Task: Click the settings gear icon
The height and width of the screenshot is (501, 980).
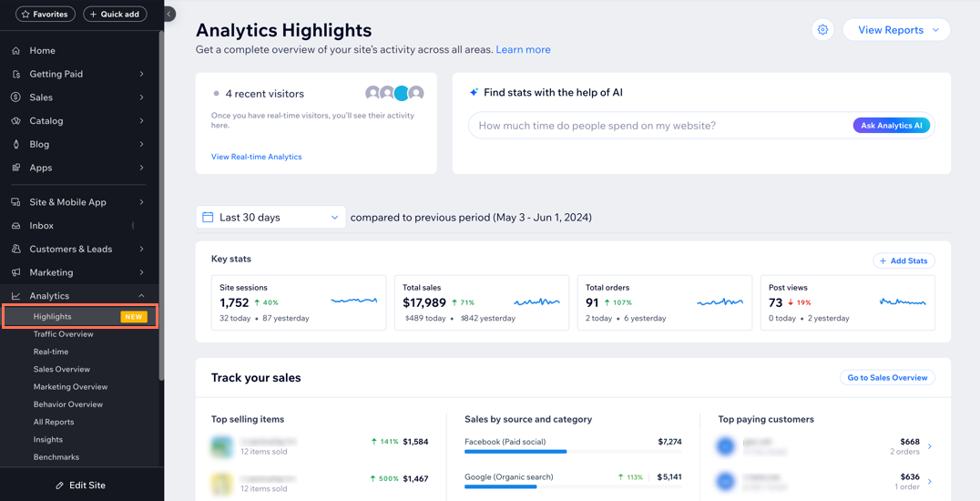Action: click(x=822, y=30)
